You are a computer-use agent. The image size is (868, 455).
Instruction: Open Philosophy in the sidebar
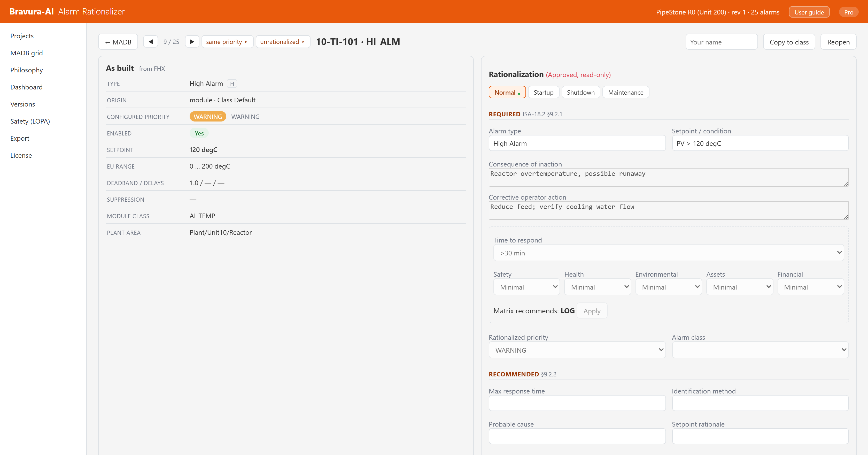point(26,70)
